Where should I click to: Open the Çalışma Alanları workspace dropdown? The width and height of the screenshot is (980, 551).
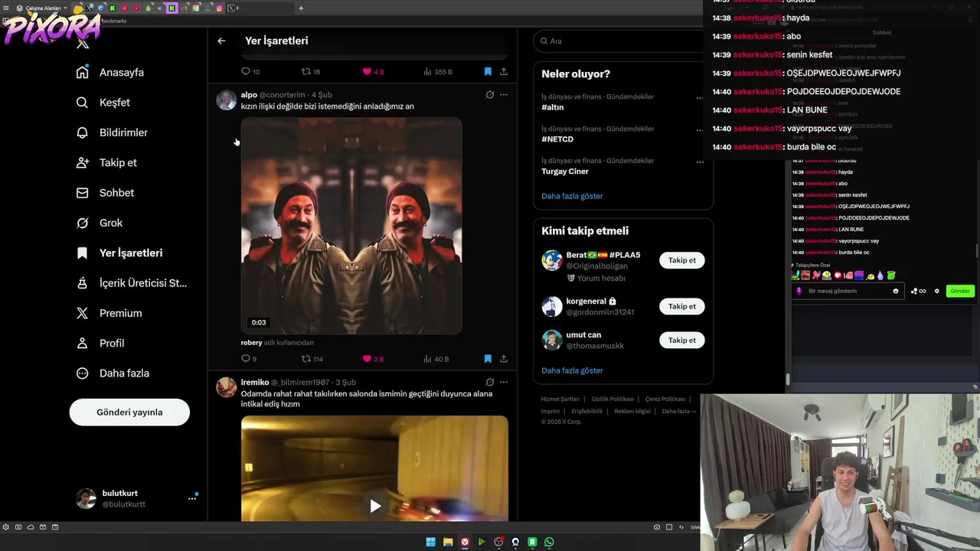[41, 8]
